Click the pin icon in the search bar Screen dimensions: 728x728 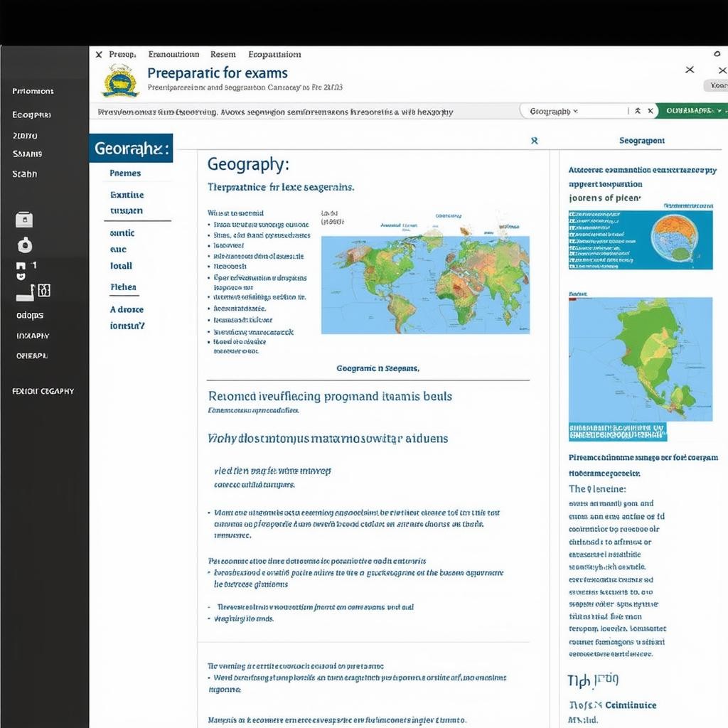638,111
